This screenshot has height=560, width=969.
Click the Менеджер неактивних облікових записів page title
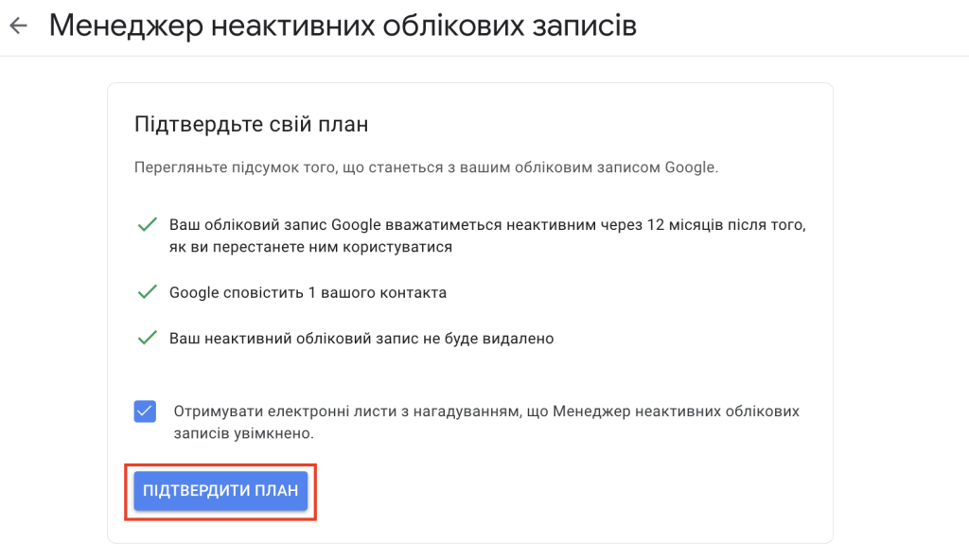[343, 26]
